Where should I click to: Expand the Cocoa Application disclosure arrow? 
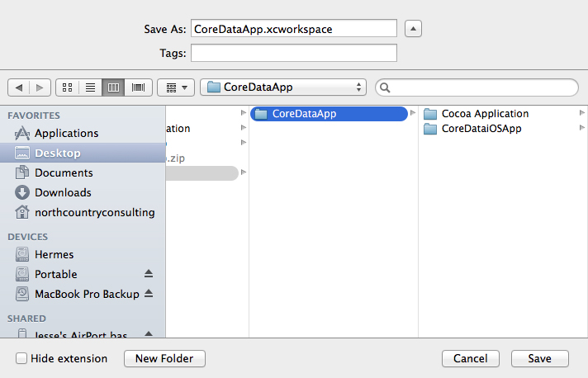coord(581,113)
